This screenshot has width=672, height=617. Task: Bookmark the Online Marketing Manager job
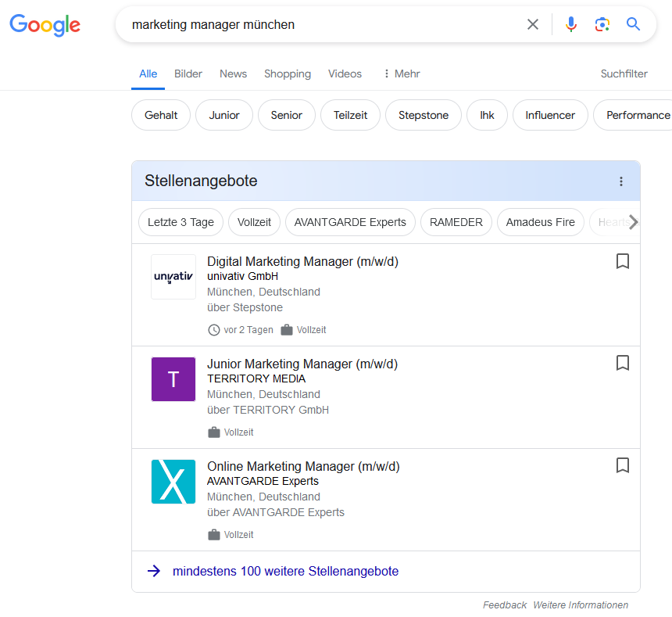tap(622, 465)
